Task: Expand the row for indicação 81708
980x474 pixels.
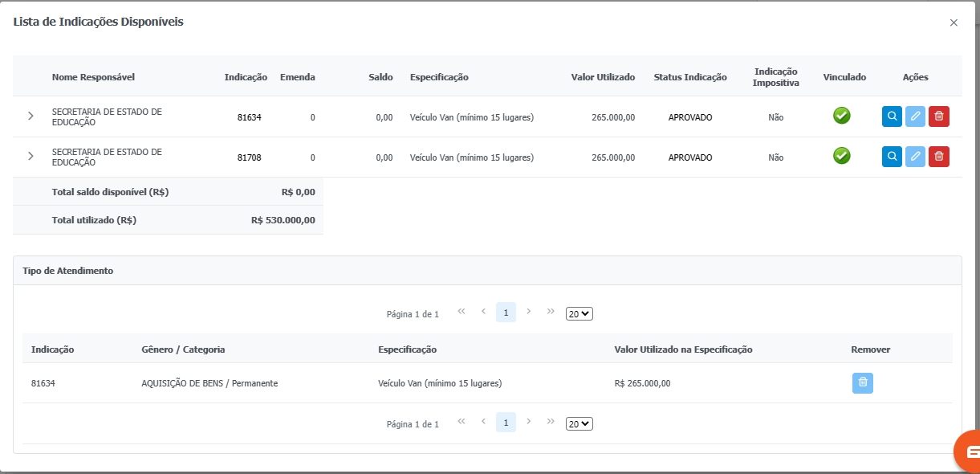Action: 30,157
